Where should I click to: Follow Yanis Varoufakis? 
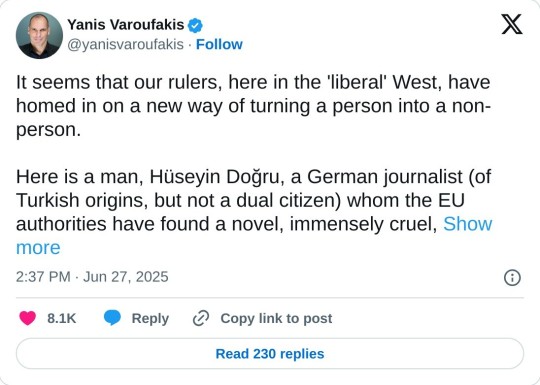219,44
